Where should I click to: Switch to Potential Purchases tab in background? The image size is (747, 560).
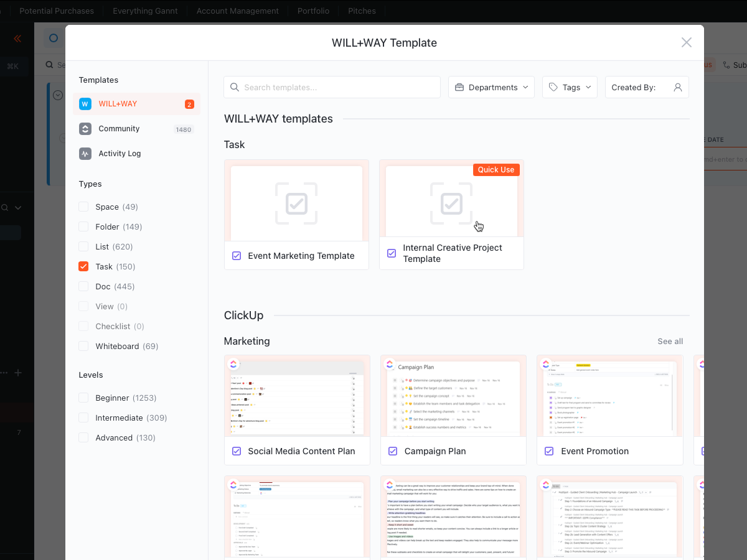point(57,11)
